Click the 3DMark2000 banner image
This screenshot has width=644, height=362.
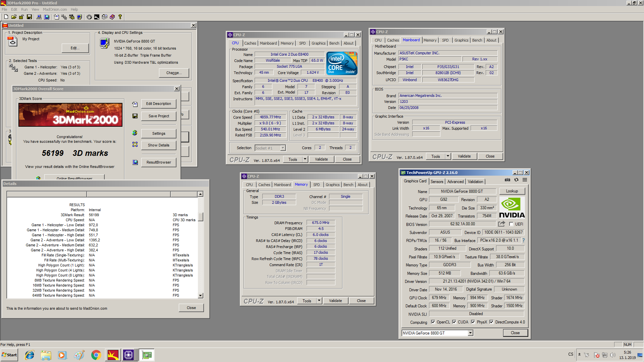point(70,115)
